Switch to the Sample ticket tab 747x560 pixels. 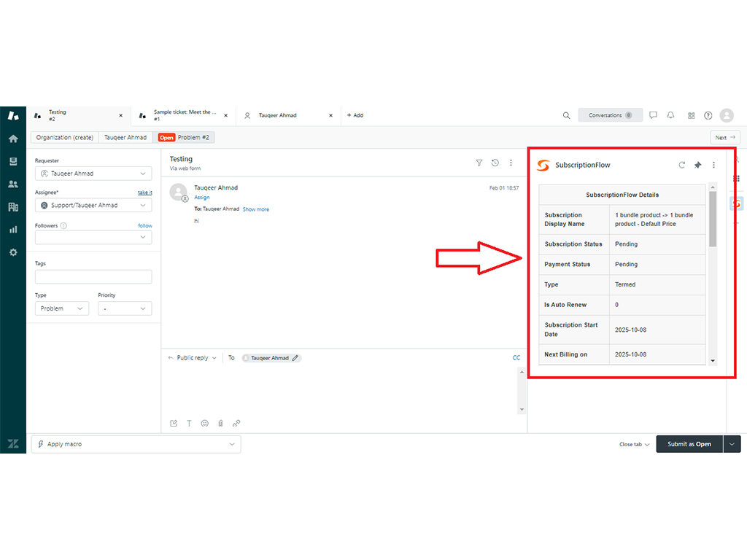tap(184, 115)
